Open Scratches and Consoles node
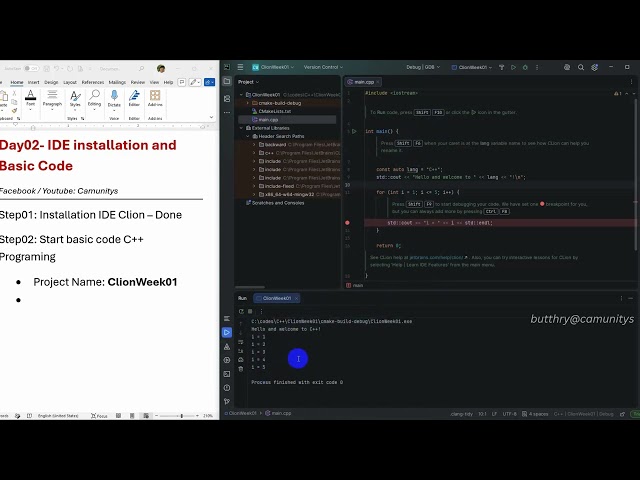The image size is (640, 480). pyautogui.click(x=278, y=203)
